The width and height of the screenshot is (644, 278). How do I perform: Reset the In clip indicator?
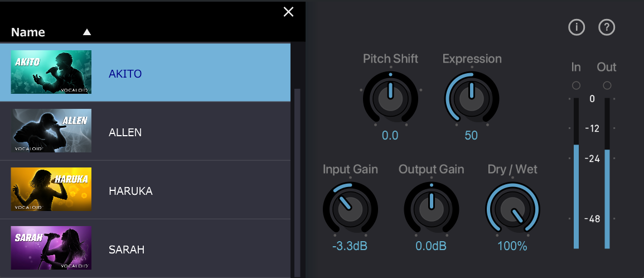tap(576, 85)
